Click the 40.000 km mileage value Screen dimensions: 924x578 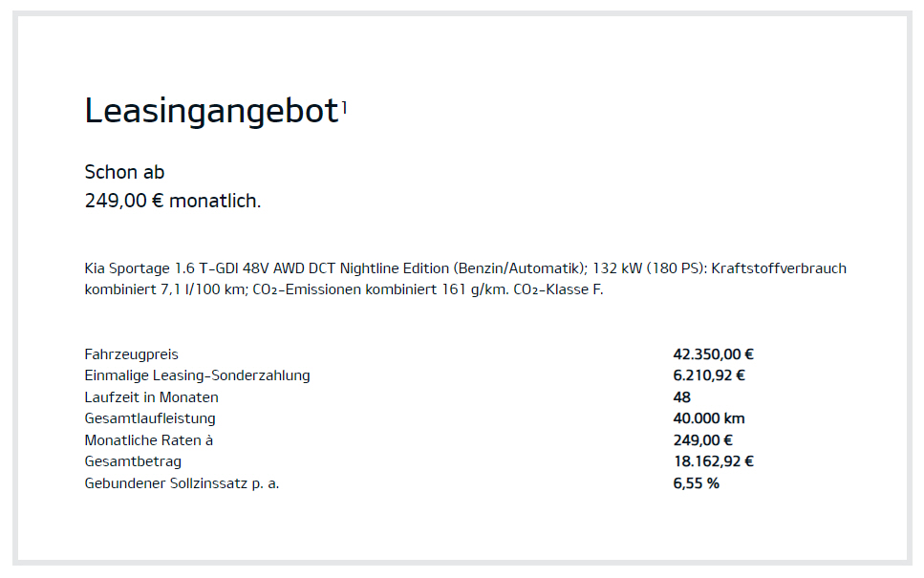coord(709,418)
